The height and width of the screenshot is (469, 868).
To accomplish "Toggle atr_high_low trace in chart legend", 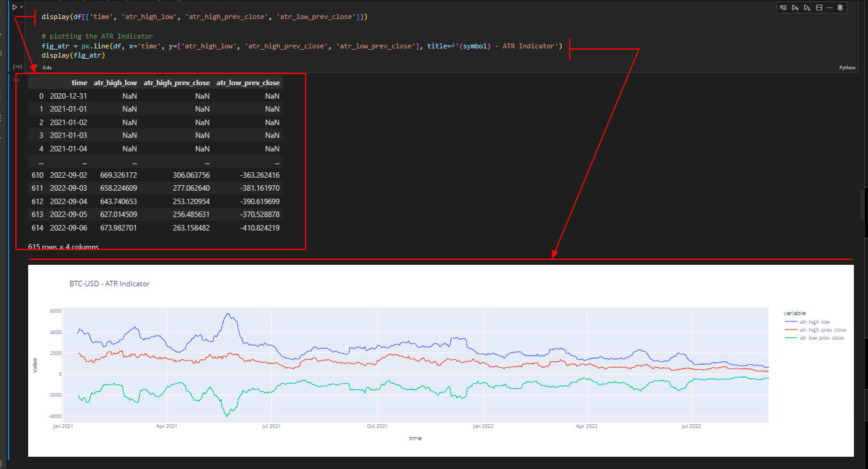I will (815, 322).
